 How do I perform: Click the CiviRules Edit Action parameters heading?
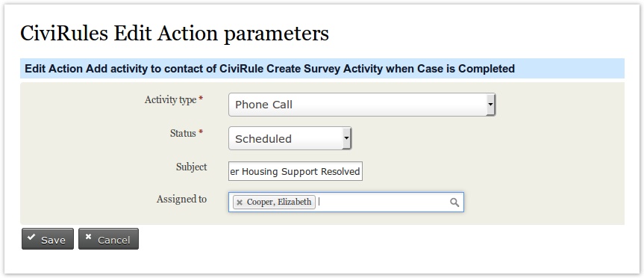175,34
